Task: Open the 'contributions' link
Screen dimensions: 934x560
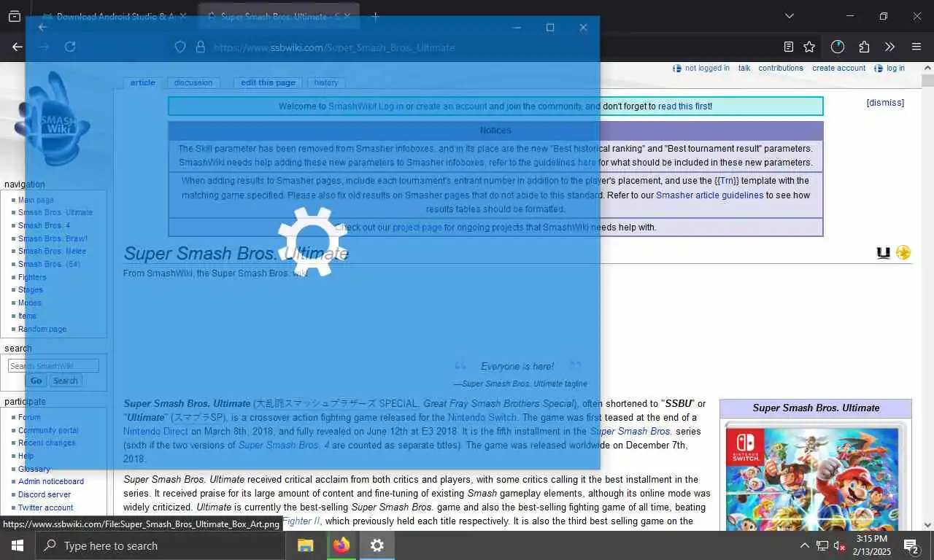Action: click(x=781, y=68)
